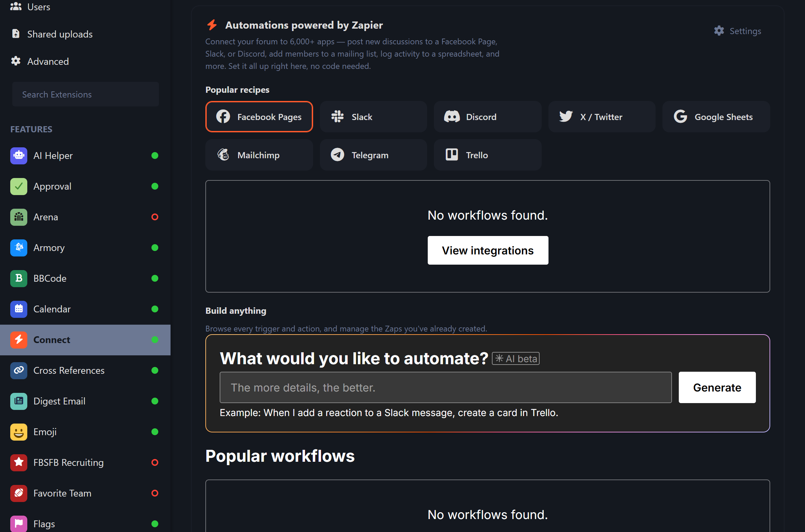Choose the Telegram recipe label
The height and width of the screenshot is (532, 805).
[370, 155]
